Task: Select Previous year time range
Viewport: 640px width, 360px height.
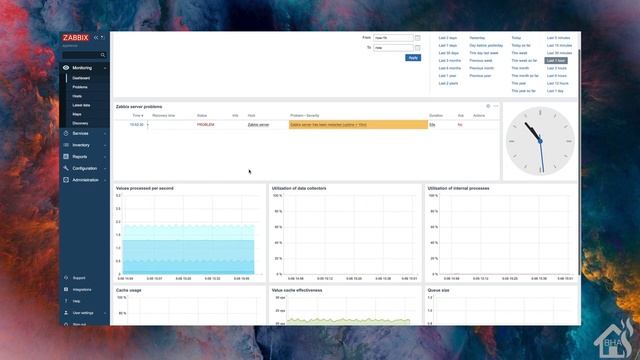Action: point(480,76)
